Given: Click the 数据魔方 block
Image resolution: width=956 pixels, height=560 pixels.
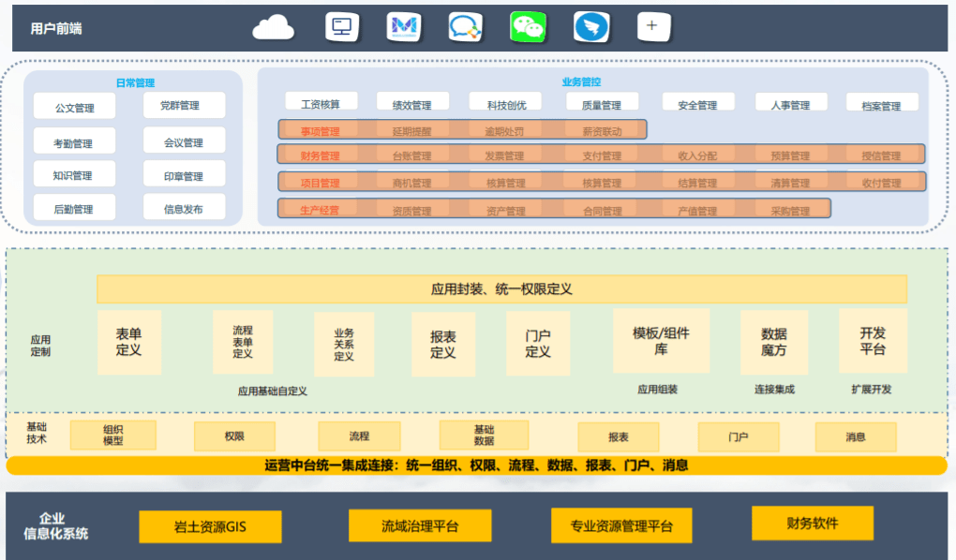Looking at the screenshot, I should [773, 342].
